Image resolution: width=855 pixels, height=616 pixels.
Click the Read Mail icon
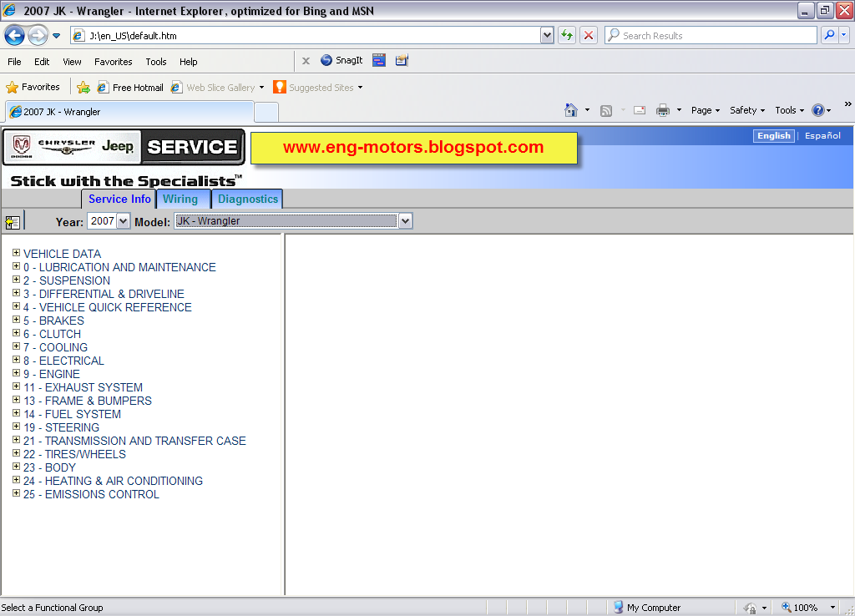click(x=640, y=111)
